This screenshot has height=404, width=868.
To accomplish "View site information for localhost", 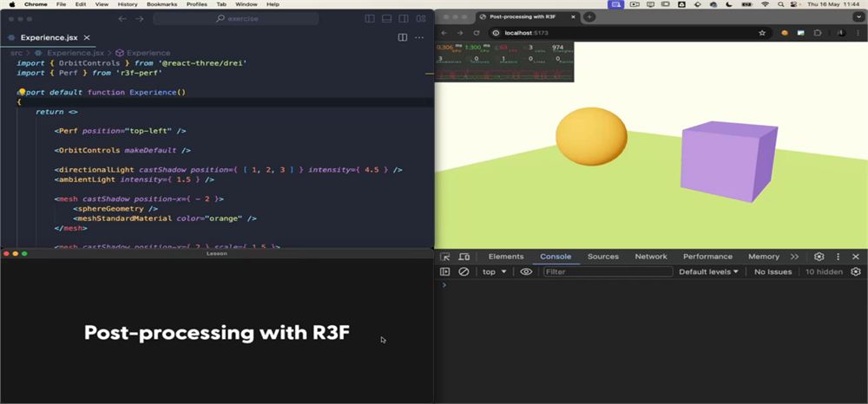I will [x=496, y=33].
